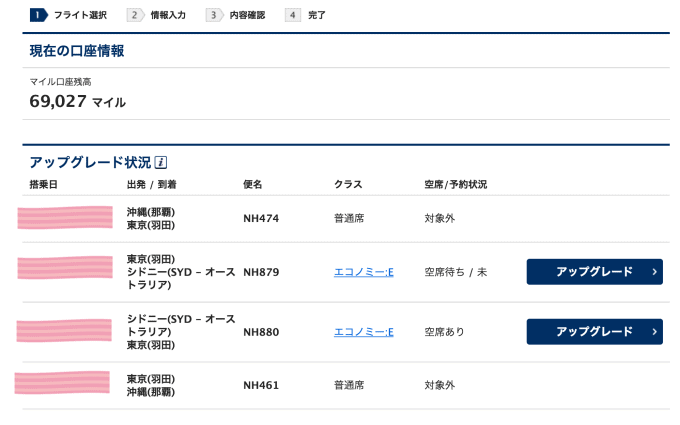This screenshot has height=425, width=680.
Task: Click the クラス column header
Action: (x=348, y=184)
